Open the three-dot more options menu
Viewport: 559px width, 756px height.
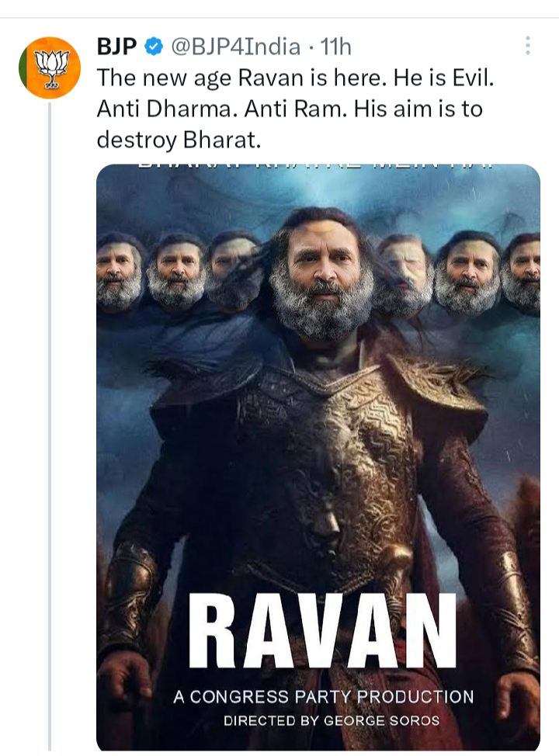[528, 46]
